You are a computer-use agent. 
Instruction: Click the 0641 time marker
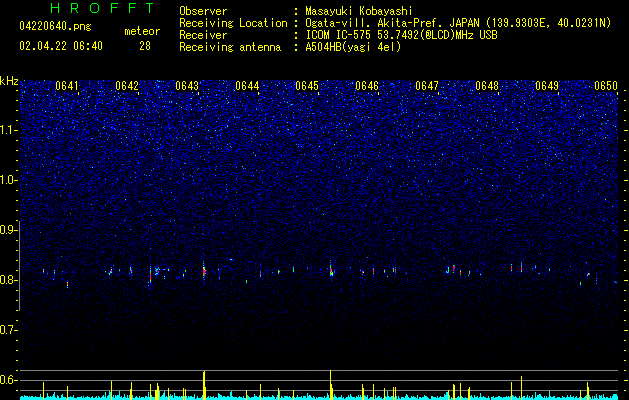(x=67, y=86)
